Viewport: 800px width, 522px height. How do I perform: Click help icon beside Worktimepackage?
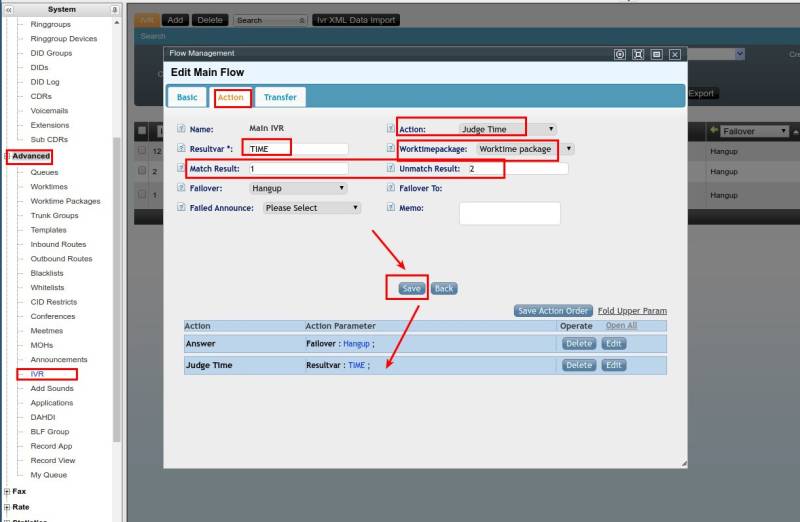point(391,148)
